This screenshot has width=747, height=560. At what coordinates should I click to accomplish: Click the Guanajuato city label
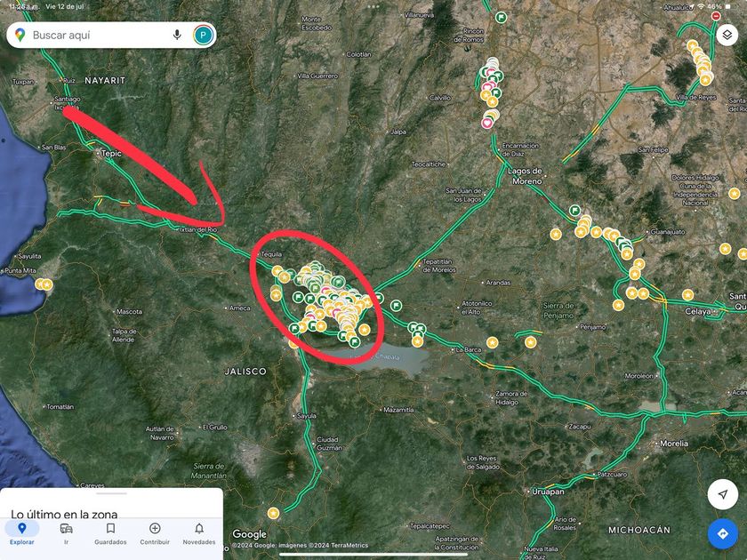pos(668,232)
